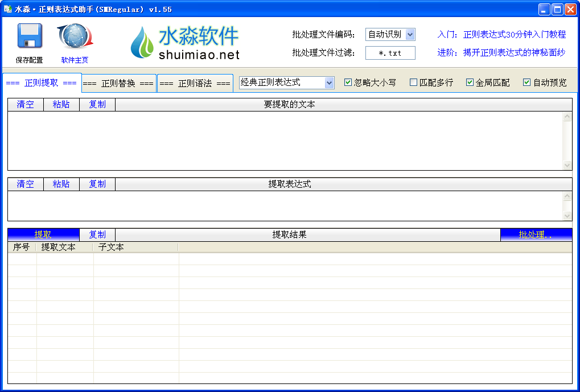The width and height of the screenshot is (580, 392).
Task: Click 粘贴 in the 提取表达式 row
Action: click(x=61, y=184)
